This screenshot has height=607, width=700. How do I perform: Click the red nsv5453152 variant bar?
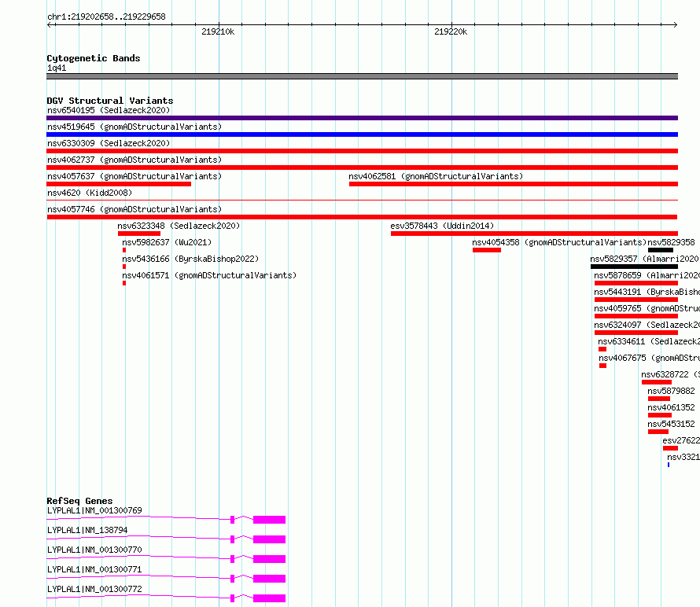658,432
